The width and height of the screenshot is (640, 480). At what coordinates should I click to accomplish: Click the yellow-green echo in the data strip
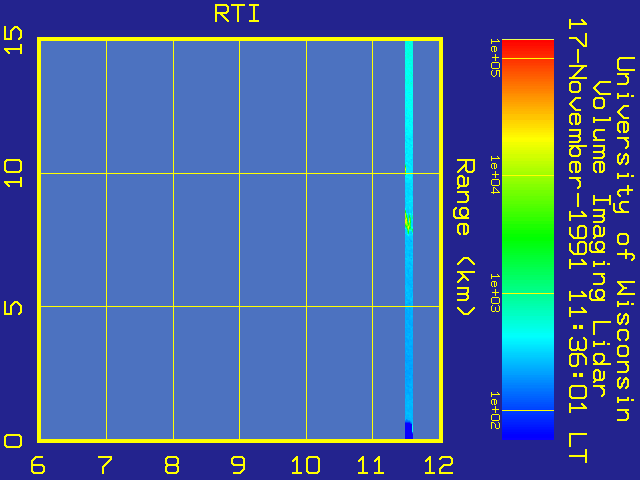(408, 222)
